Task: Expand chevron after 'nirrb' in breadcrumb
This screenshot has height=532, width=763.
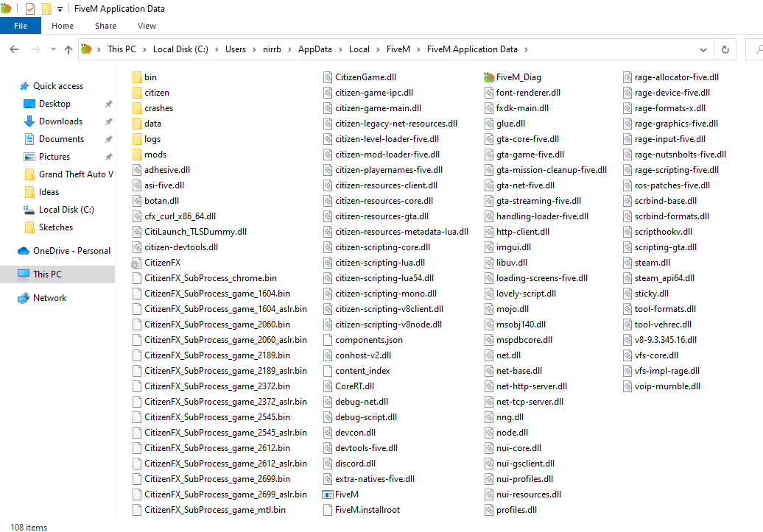Action: point(289,49)
